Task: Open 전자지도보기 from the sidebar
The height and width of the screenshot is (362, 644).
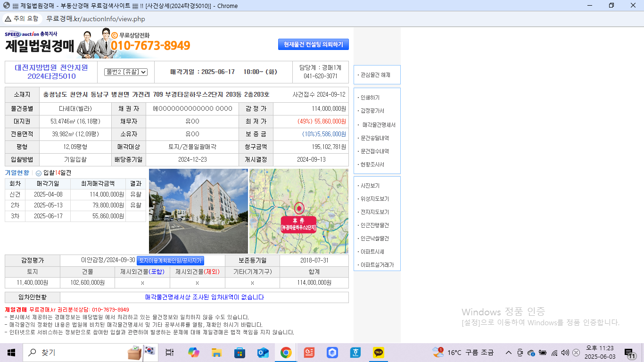Action: pyautogui.click(x=375, y=212)
